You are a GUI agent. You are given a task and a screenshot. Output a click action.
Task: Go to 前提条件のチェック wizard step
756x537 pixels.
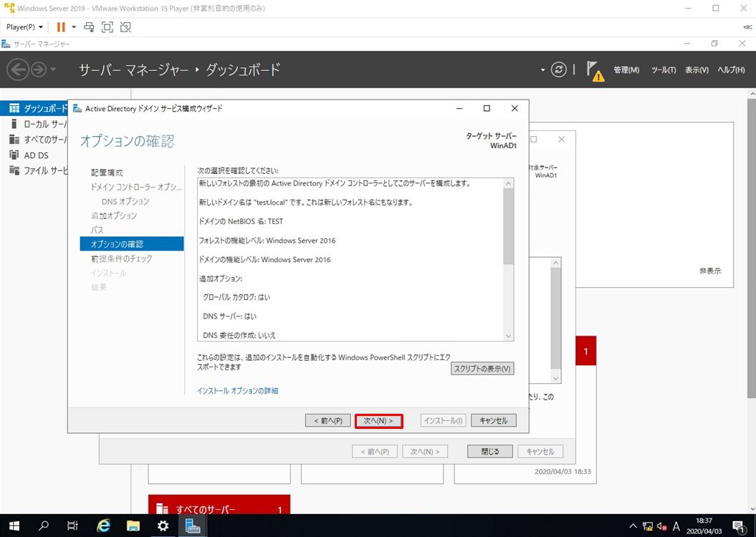tap(122, 258)
